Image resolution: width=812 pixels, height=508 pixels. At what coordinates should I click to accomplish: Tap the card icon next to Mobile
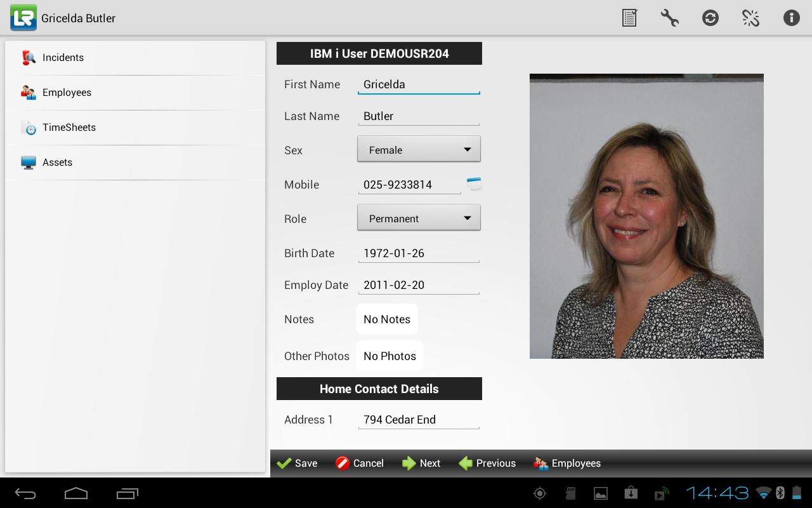pos(474,184)
